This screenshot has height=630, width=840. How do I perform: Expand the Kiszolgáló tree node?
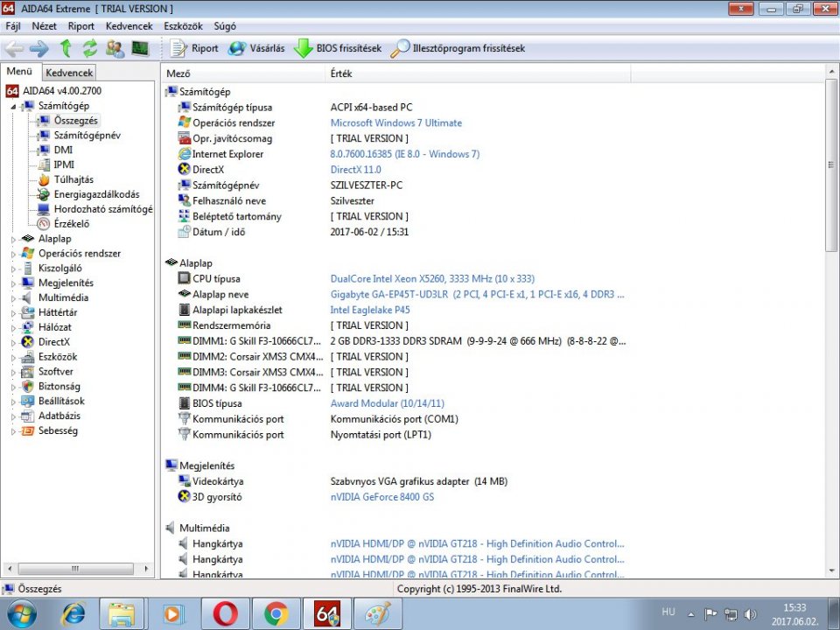[x=13, y=269]
